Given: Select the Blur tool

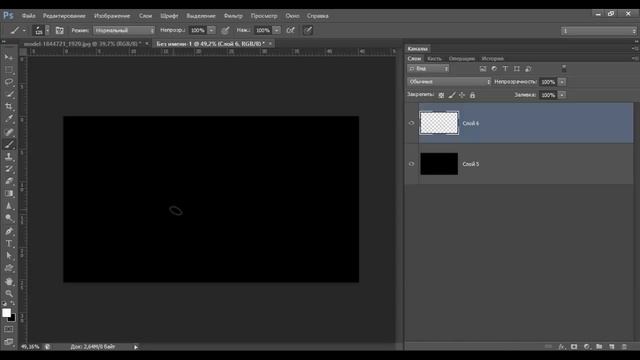Looking at the screenshot, I should click(x=9, y=206).
